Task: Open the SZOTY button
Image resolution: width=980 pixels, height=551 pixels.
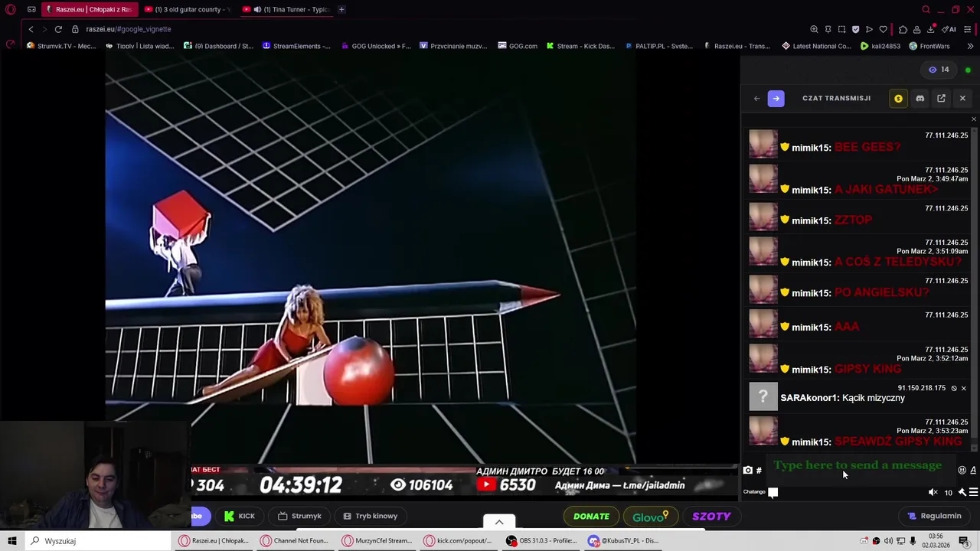Action: (712, 517)
